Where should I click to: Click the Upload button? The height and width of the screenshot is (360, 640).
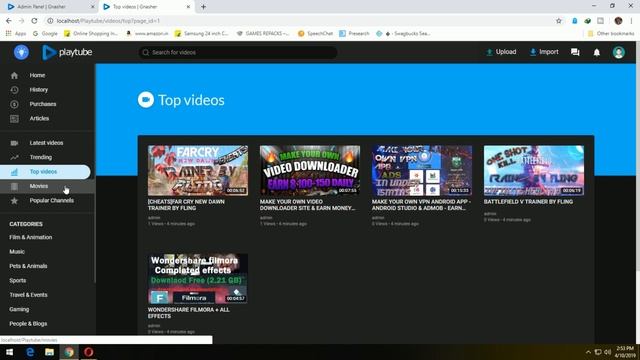coord(501,52)
